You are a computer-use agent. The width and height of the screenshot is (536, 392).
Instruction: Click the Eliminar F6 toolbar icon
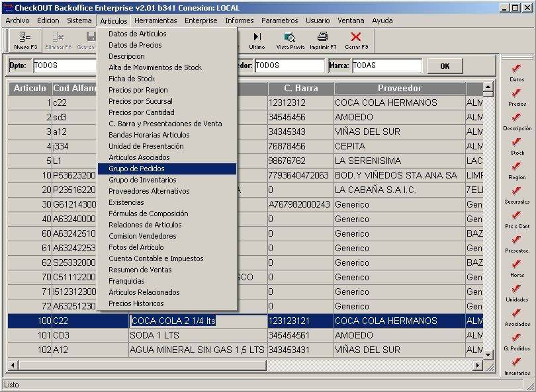pos(58,40)
